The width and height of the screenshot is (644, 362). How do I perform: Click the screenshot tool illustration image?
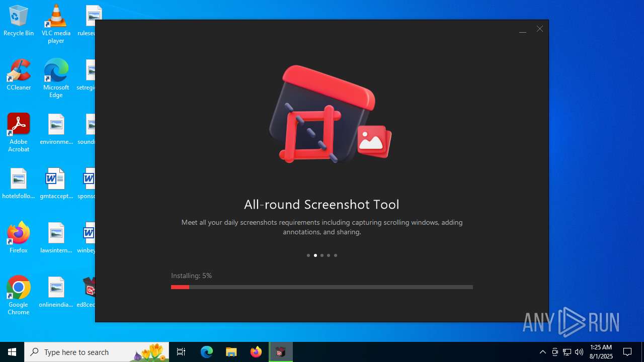point(330,114)
